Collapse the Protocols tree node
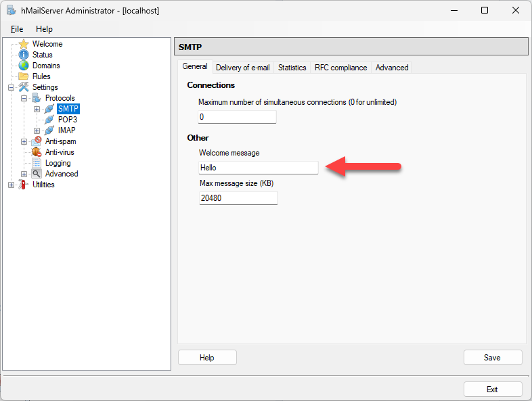 [24, 98]
